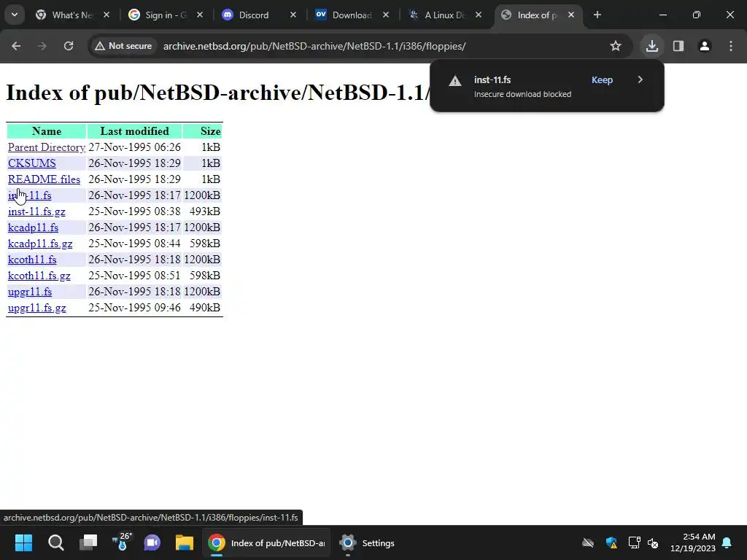Click the OneDrive cloud tray icon
This screenshot has width=747, height=560.
click(x=589, y=542)
